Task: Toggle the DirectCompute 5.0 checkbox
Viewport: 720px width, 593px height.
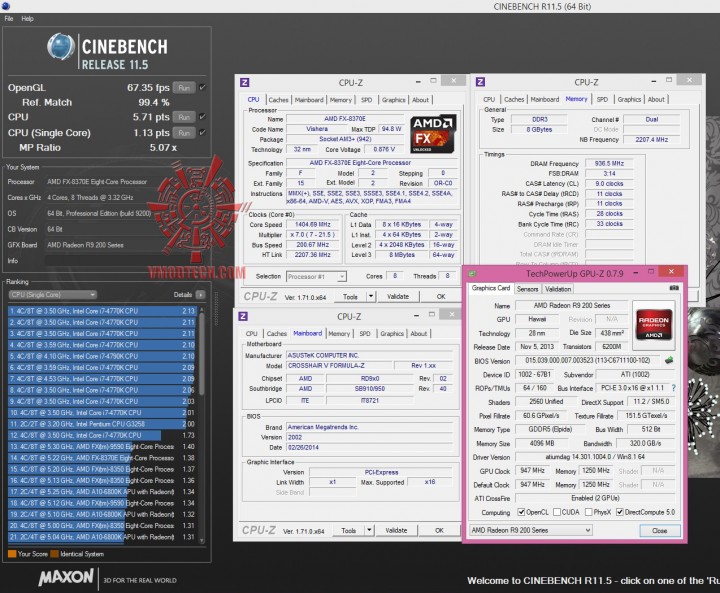Action: coord(619,512)
